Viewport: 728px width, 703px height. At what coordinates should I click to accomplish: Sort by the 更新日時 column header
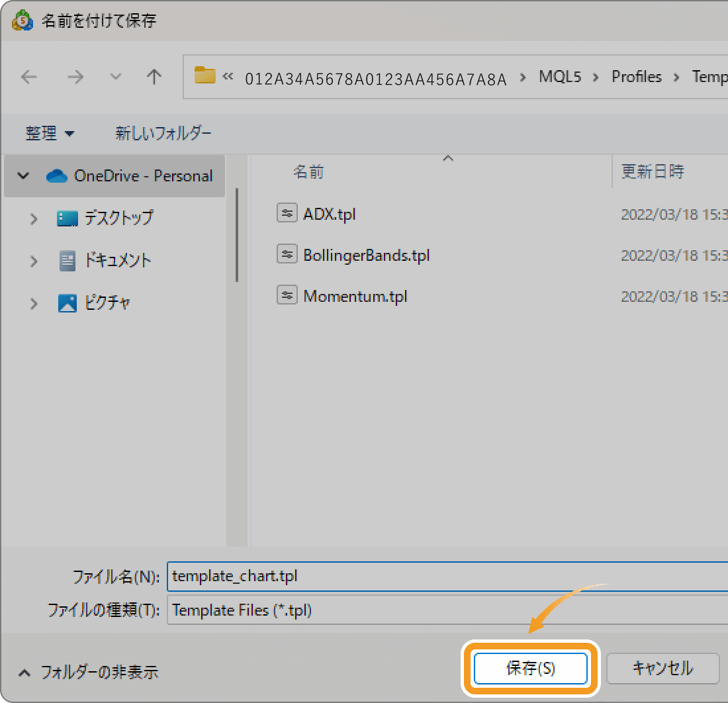[x=653, y=172]
